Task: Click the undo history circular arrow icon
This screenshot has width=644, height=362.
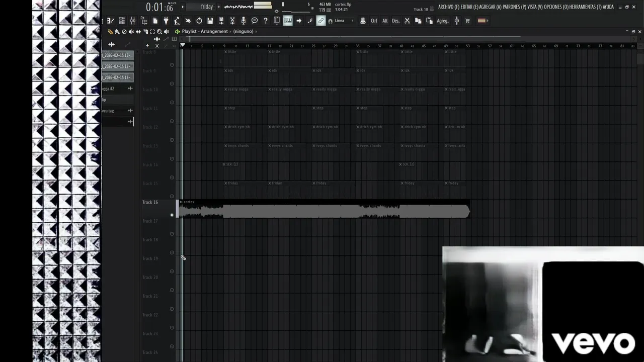Action: pyautogui.click(x=199, y=21)
